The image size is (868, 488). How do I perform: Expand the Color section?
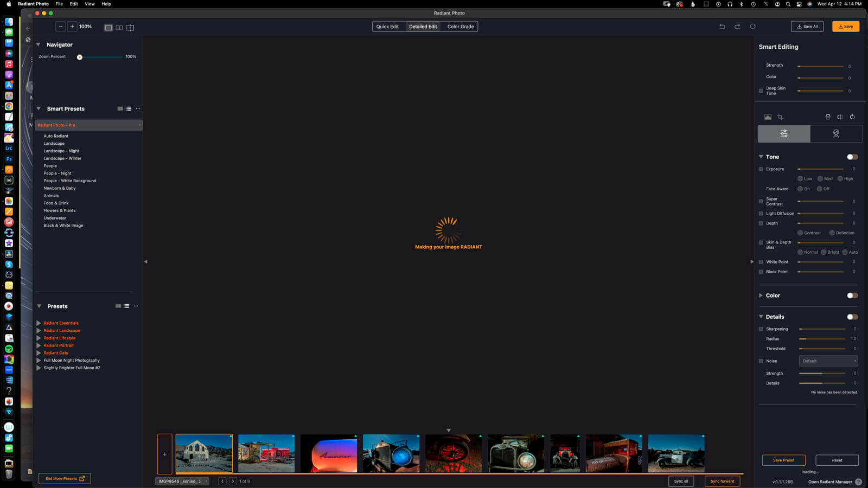click(x=761, y=296)
